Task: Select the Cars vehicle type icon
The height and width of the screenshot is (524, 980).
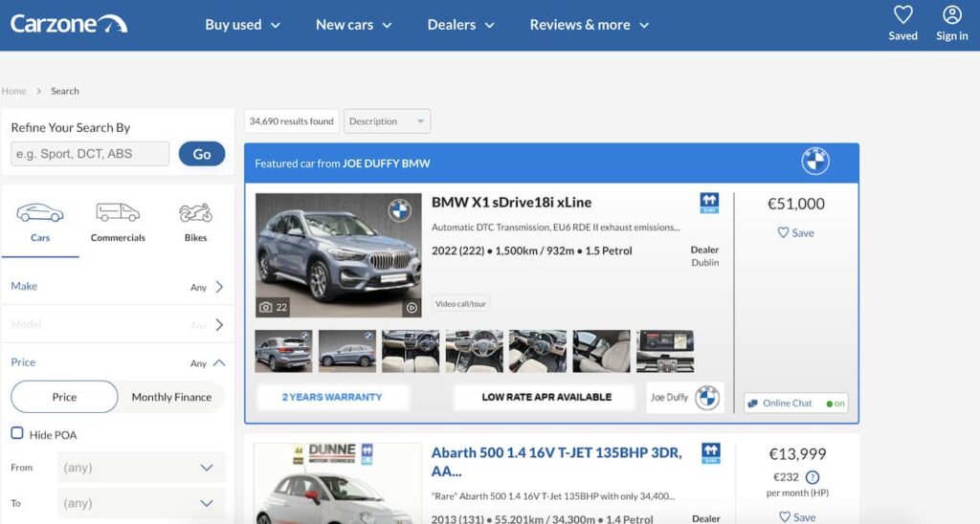Action: pos(40,213)
